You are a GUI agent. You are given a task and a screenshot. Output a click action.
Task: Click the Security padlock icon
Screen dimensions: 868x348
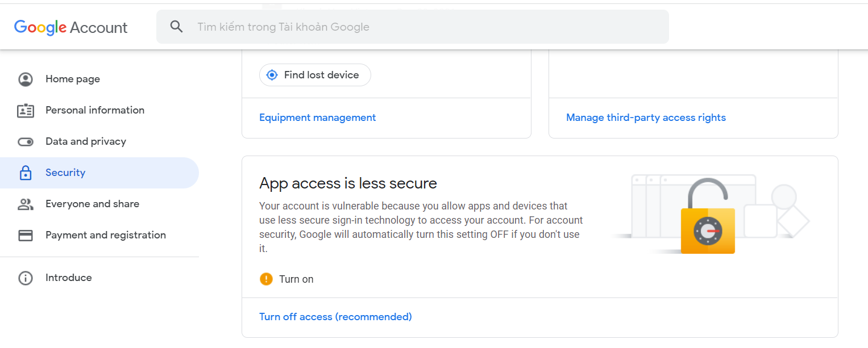click(x=26, y=173)
